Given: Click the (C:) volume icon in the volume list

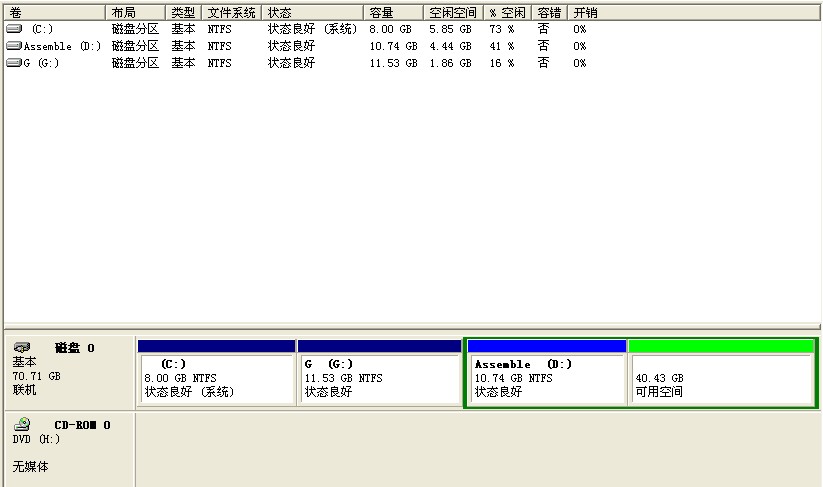Looking at the screenshot, I should (13, 29).
